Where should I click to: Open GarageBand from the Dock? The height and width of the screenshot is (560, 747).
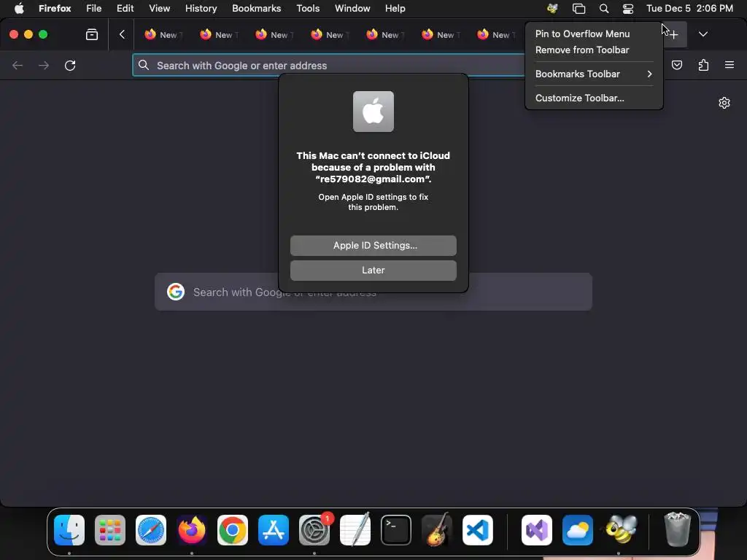pyautogui.click(x=437, y=530)
